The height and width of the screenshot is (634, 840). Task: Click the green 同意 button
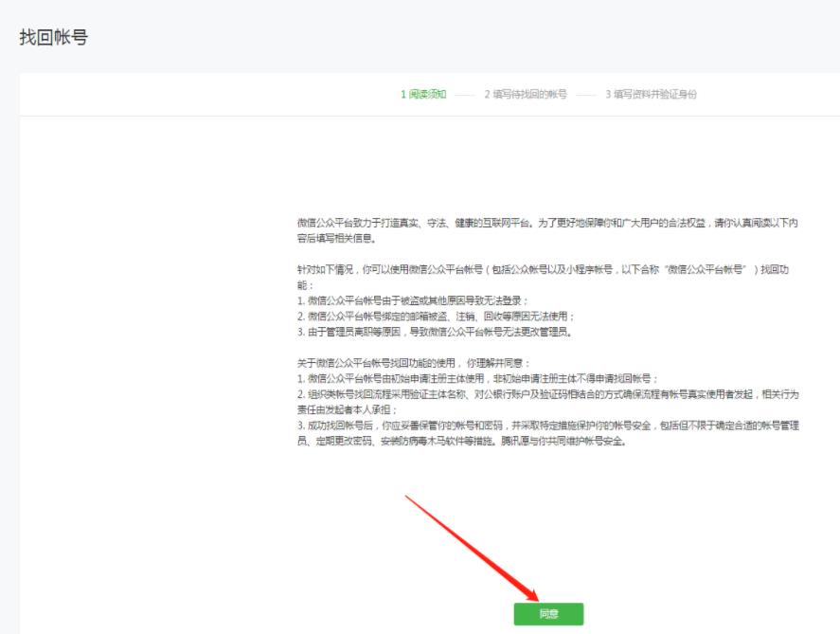point(548,613)
